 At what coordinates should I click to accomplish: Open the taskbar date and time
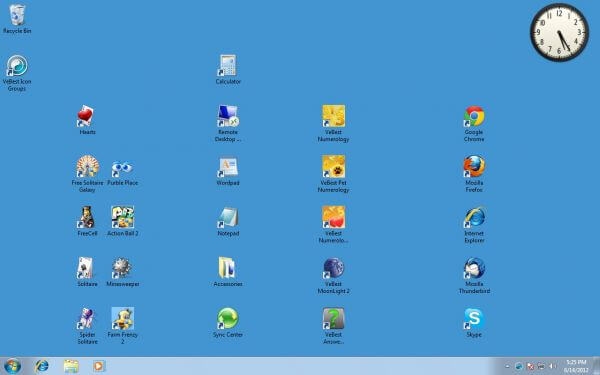pos(576,366)
